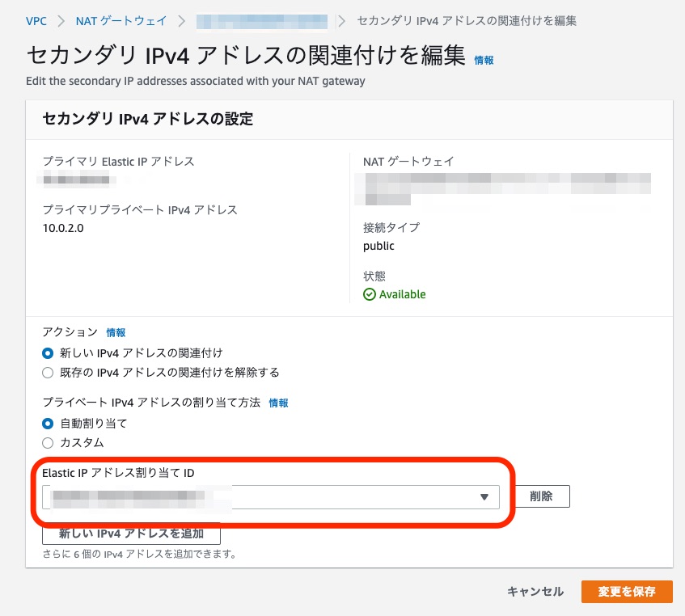
Task: Click the dropdown chevron arrow in the combobox
Action: click(x=483, y=496)
